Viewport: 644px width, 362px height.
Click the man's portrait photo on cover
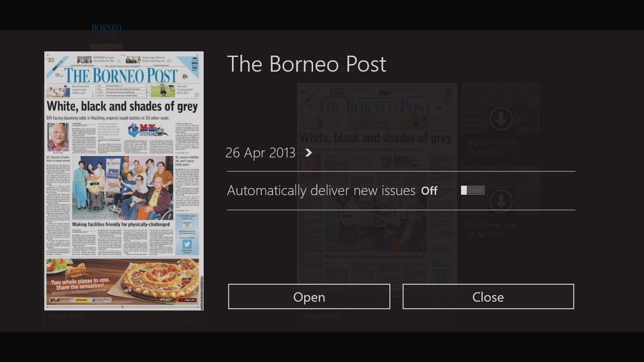pos(58,138)
